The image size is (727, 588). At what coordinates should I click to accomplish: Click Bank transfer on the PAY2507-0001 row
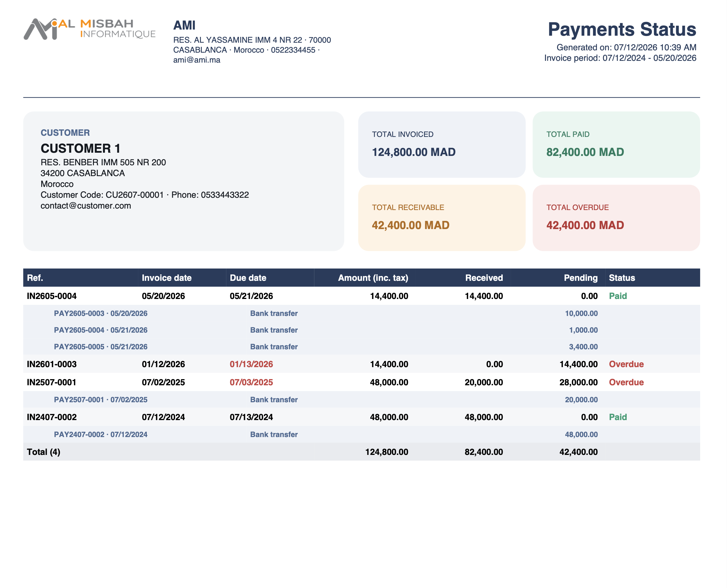[x=274, y=400]
